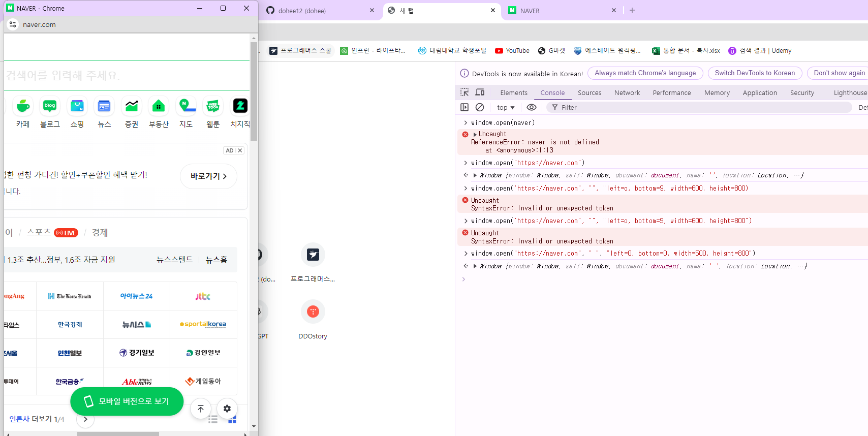Open the 한국경제 press tile
Screen dimensions: 868x436
pos(70,325)
